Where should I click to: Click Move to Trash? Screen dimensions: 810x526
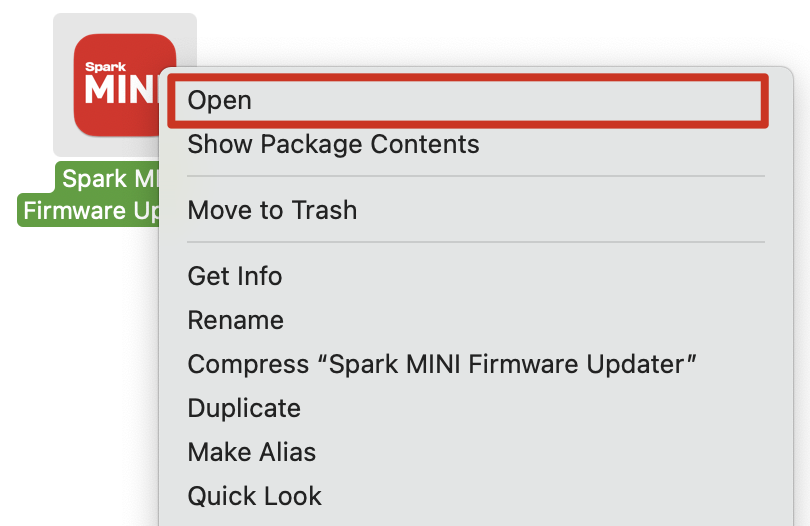click(272, 210)
